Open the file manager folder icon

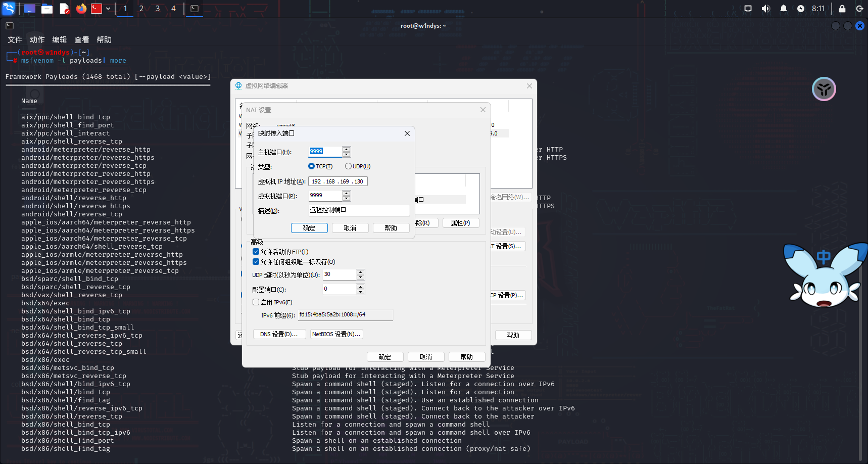coord(47,9)
